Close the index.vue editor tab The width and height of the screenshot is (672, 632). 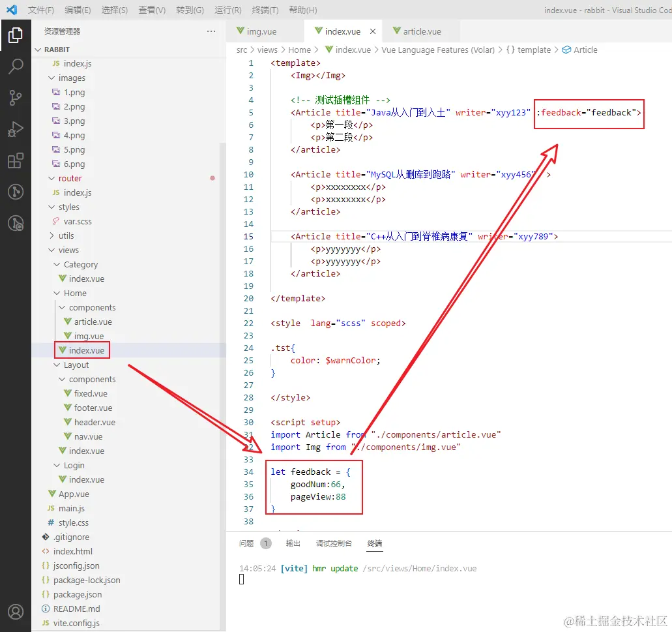pyautogui.click(x=373, y=31)
